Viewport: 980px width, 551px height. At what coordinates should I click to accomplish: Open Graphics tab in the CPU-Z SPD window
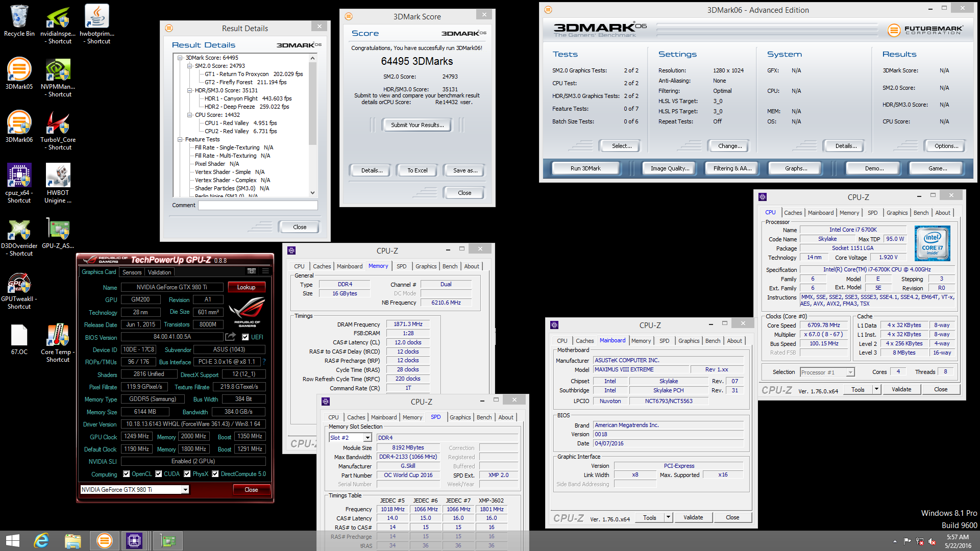(460, 417)
